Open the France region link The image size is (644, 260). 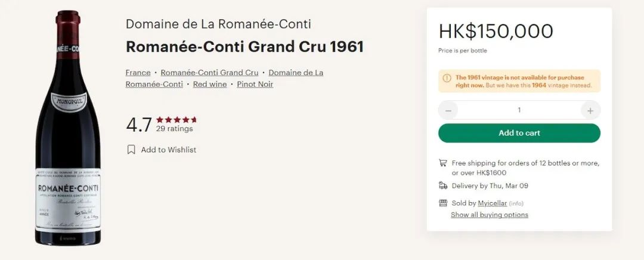coord(138,73)
